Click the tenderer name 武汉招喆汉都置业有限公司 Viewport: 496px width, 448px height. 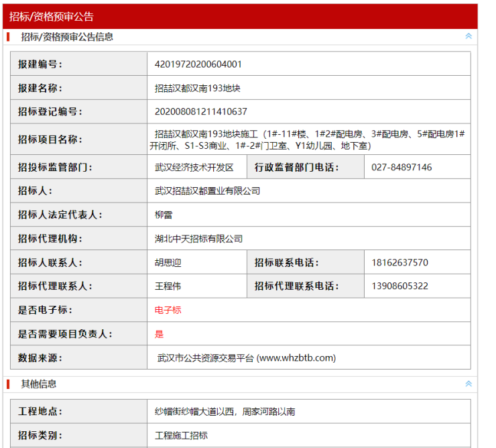pyautogui.click(x=207, y=191)
